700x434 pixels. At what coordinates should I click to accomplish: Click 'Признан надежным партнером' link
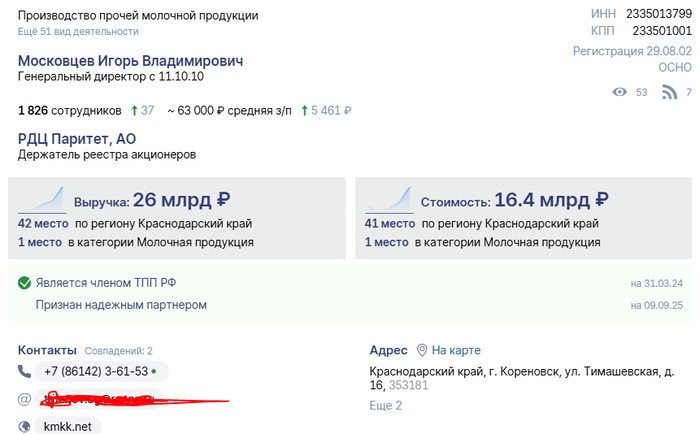click(x=121, y=304)
